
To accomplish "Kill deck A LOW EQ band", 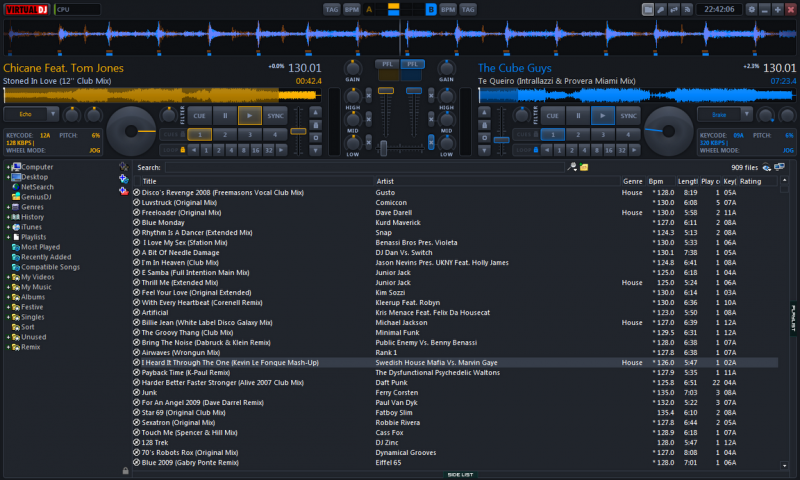I will tap(368, 142).
